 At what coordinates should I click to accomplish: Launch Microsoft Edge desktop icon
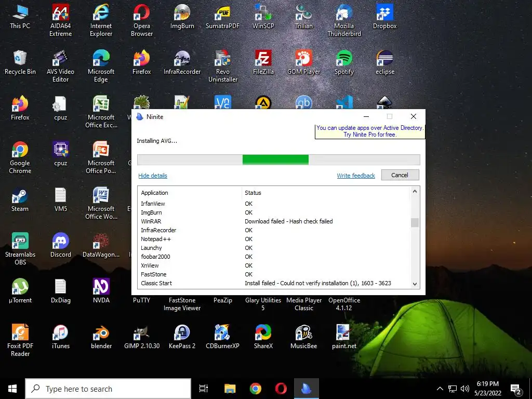click(x=101, y=66)
